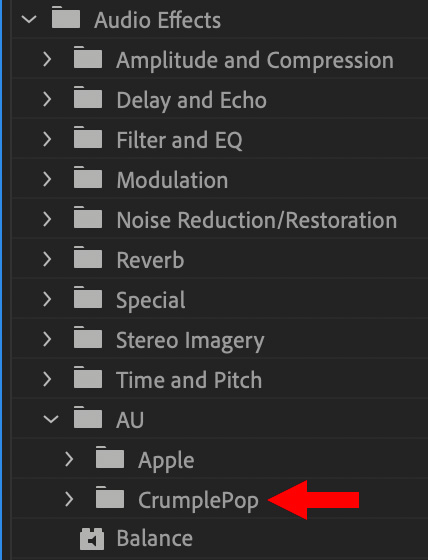Click the Audio Effects folder icon
428x560 pixels.
coord(66,17)
